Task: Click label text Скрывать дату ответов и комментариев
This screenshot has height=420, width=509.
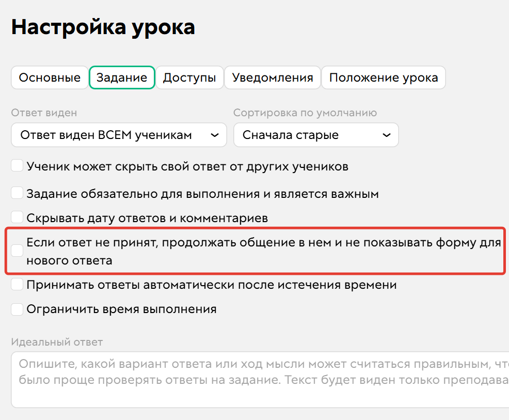Action: pyautogui.click(x=147, y=218)
